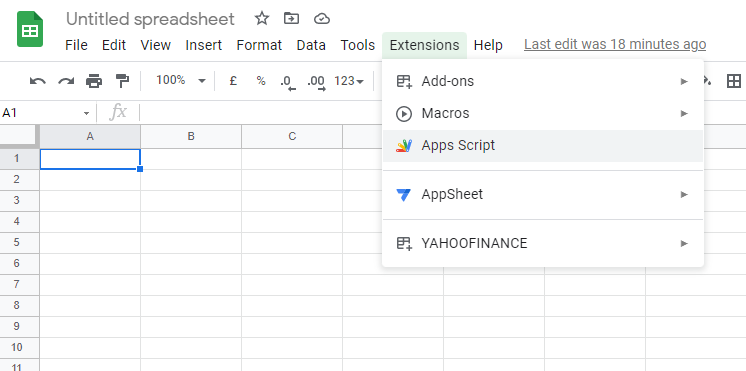This screenshot has height=371, width=746.
Task: Click the Borders icon in toolbar
Action: [734, 81]
